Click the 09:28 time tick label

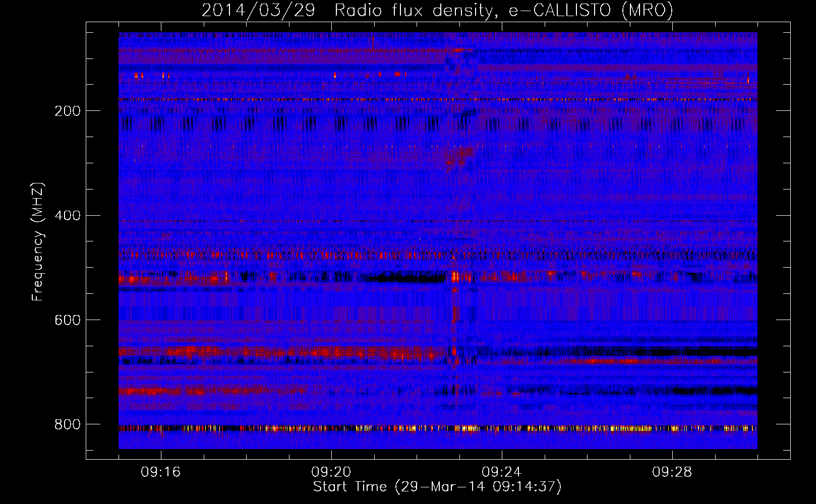tap(672, 472)
